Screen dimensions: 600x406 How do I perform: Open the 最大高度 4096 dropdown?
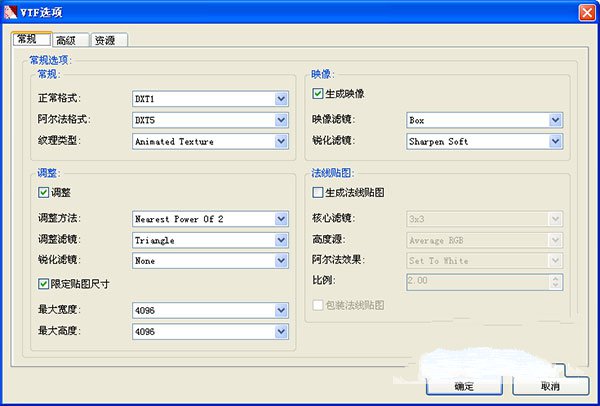click(210, 331)
